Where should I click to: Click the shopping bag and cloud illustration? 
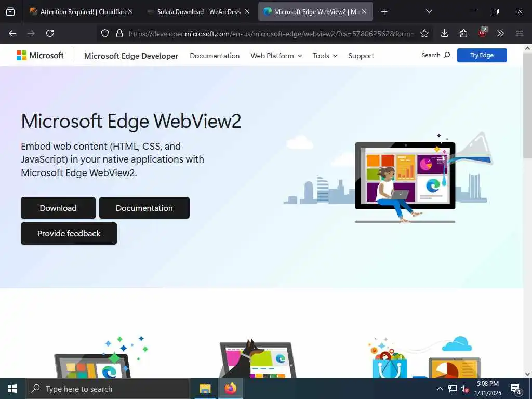pos(424,357)
